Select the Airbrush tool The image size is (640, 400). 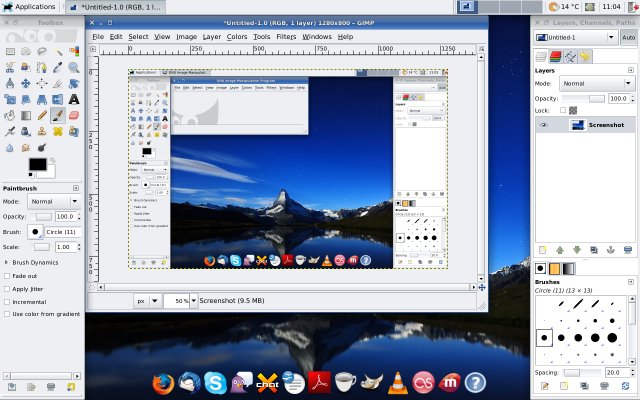(x=10, y=131)
